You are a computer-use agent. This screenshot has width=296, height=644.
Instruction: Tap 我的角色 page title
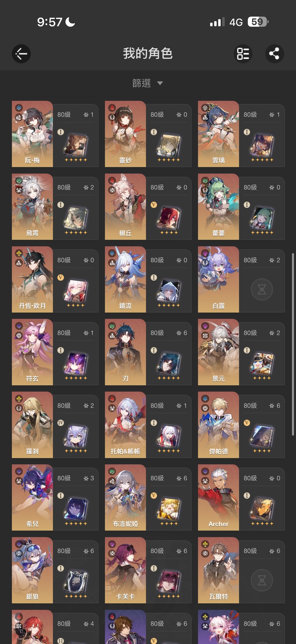coord(148,53)
